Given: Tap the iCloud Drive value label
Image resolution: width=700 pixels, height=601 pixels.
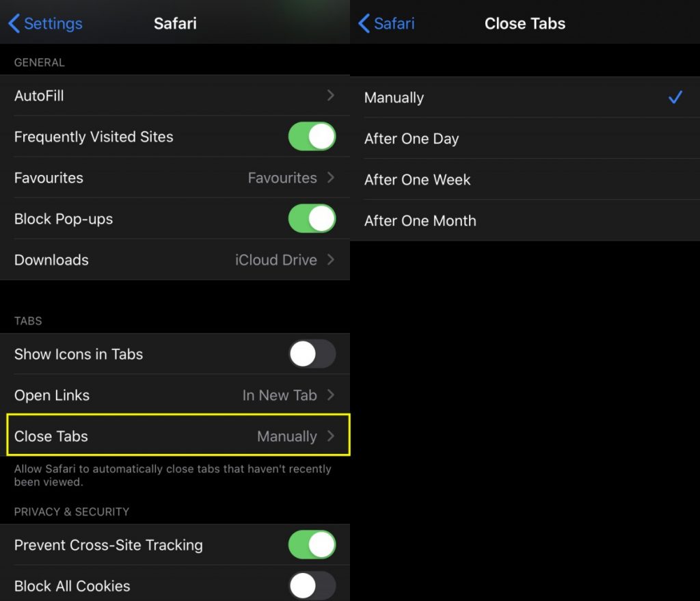Looking at the screenshot, I should 276,260.
